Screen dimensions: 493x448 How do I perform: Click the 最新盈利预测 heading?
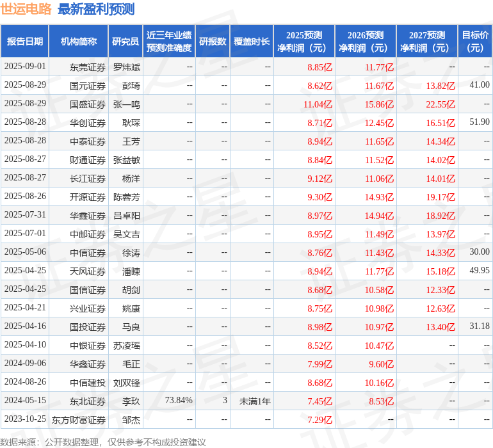(96, 9)
